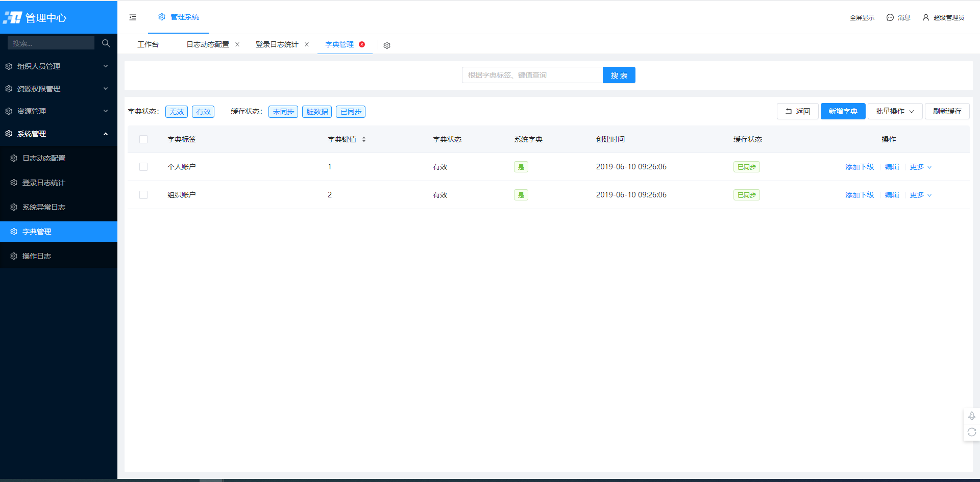The width and height of the screenshot is (980, 482).
Task: Switch to the 工作台 tab
Action: 148,44
